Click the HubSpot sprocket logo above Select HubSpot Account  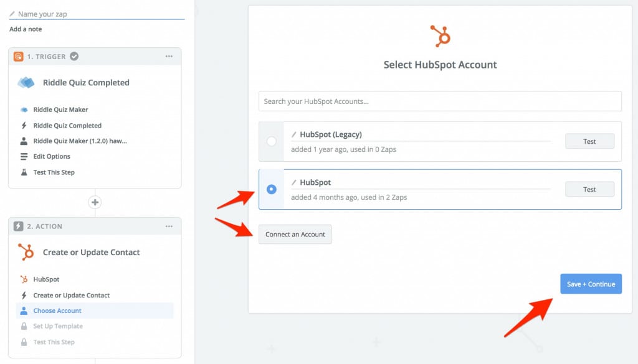[440, 36]
